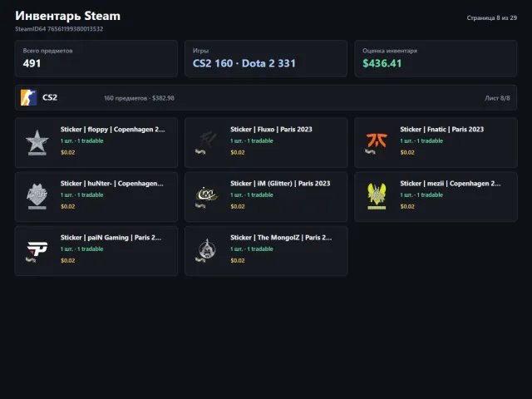This screenshot has width=532, height=399.
Task: Click The MongolZ sticker icon
Action: point(207,251)
